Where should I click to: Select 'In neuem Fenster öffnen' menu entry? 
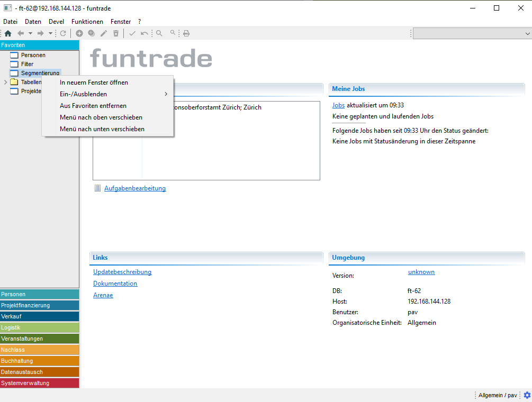[x=94, y=83]
